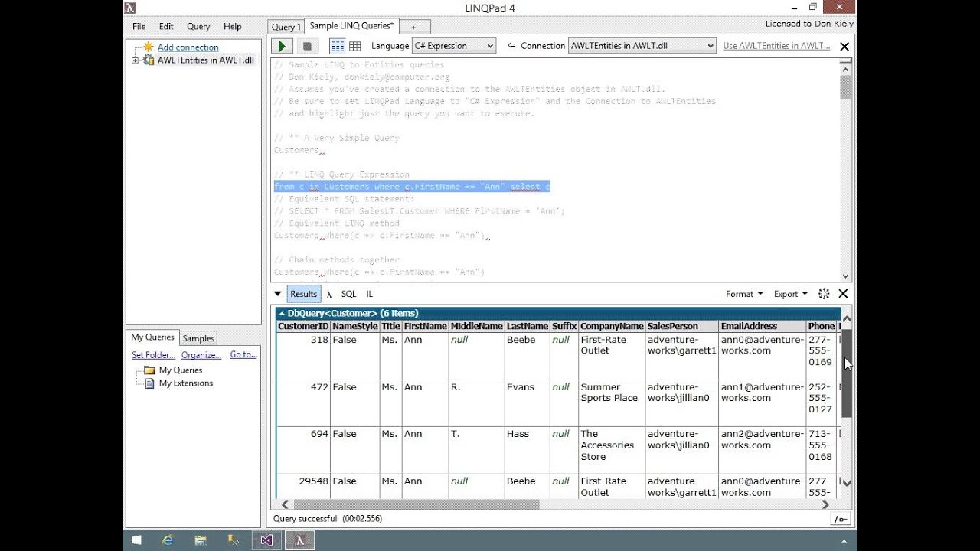Close the Sample LINQ Queries query pane
The image size is (980, 551).
click(844, 47)
